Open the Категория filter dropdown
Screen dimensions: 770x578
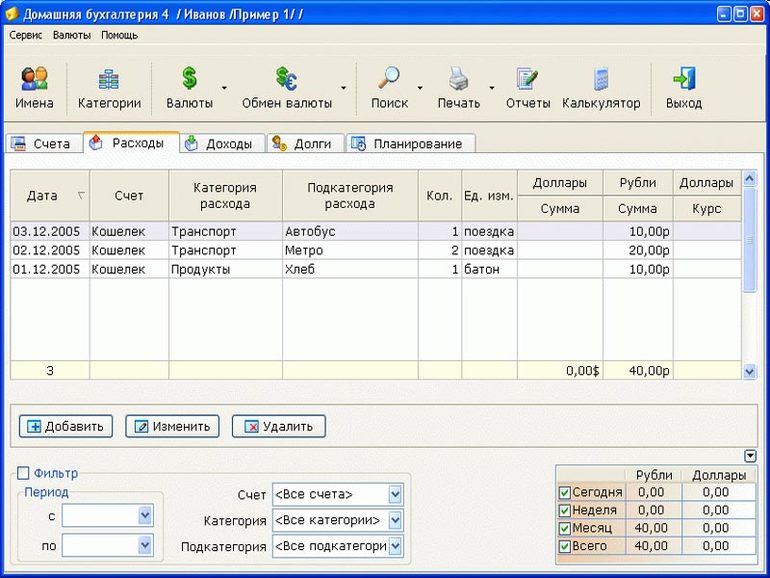click(x=395, y=520)
